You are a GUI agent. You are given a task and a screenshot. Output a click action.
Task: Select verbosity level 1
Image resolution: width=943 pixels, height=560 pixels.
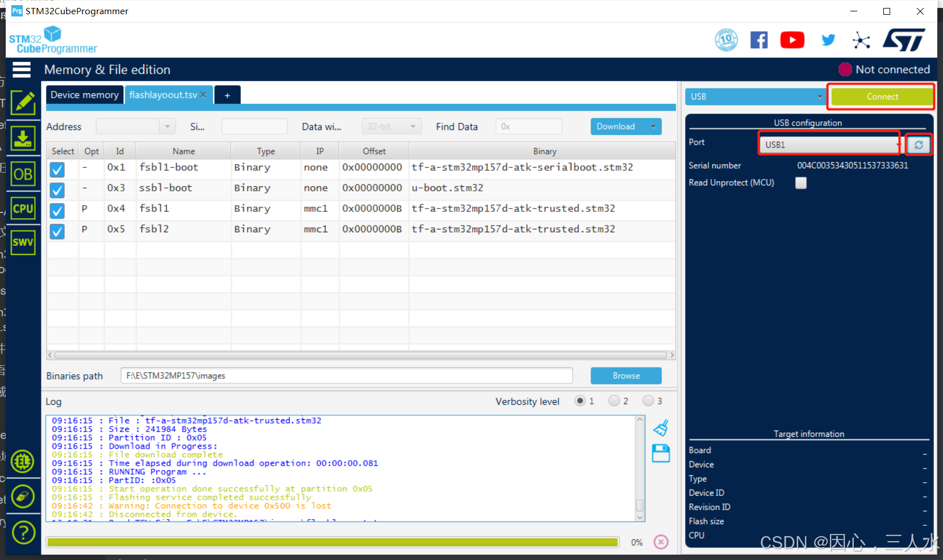tap(580, 401)
